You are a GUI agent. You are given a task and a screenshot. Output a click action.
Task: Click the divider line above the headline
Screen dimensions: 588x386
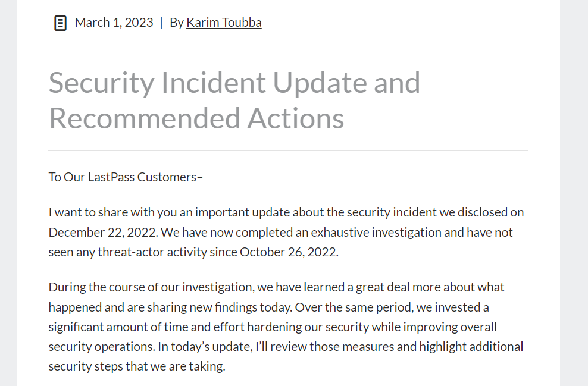point(288,48)
